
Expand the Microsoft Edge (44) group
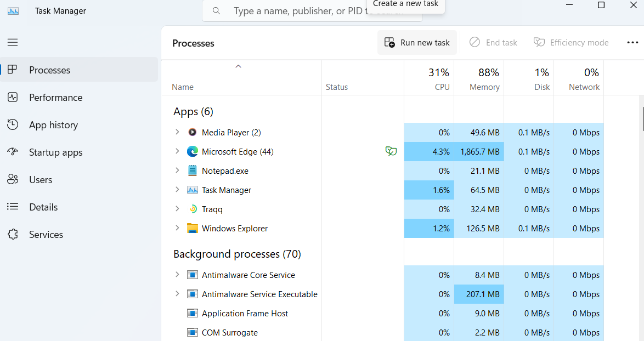point(177,151)
